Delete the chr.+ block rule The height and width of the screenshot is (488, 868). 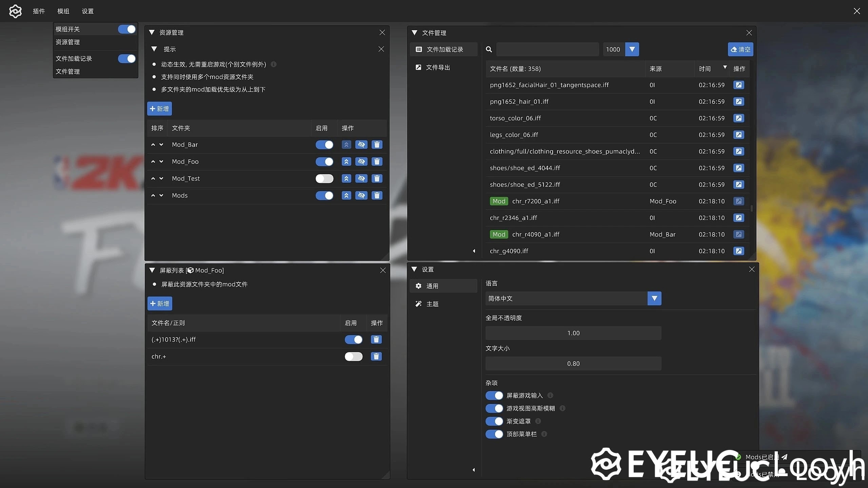376,357
